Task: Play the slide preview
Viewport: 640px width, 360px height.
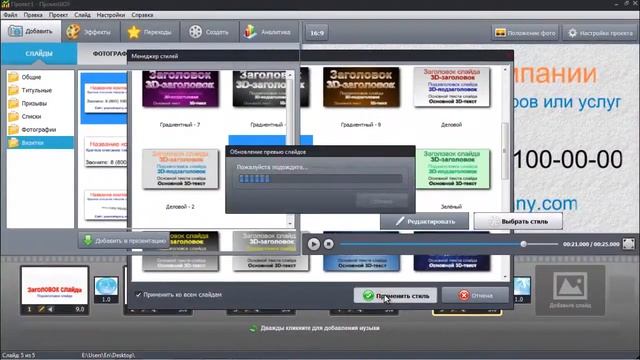Action: point(313,244)
